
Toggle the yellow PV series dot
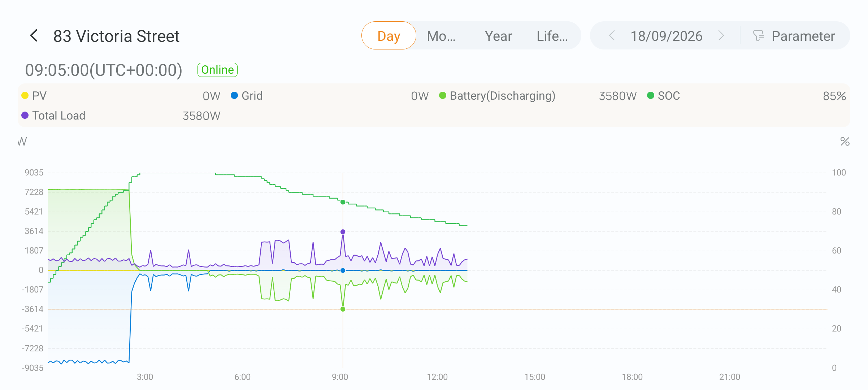click(x=25, y=96)
